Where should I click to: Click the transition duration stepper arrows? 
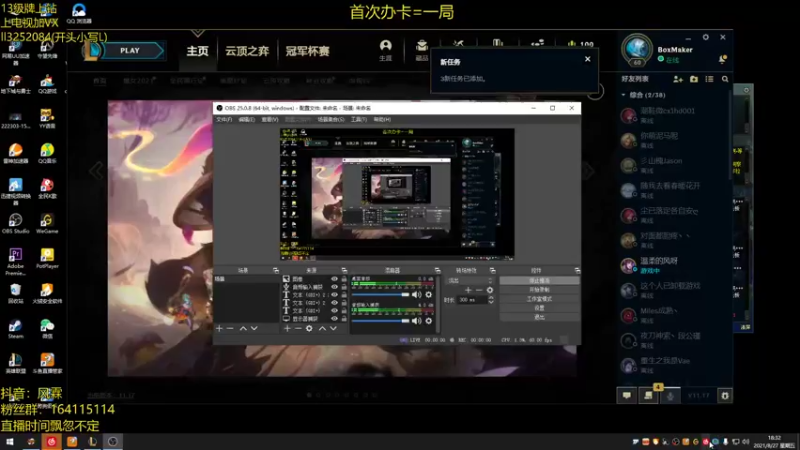point(491,300)
